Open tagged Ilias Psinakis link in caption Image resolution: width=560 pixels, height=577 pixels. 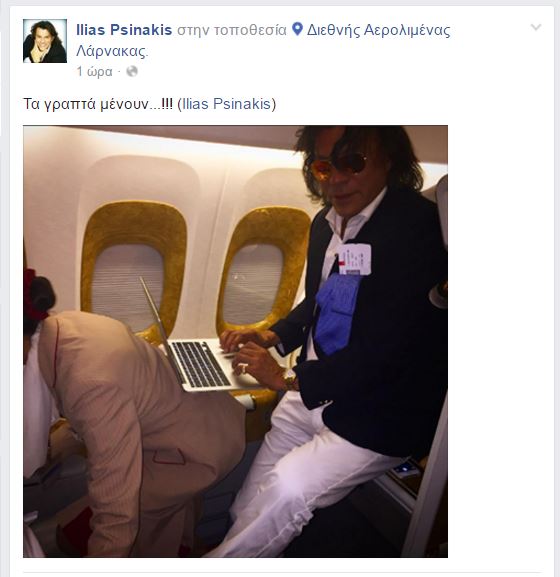click(227, 104)
